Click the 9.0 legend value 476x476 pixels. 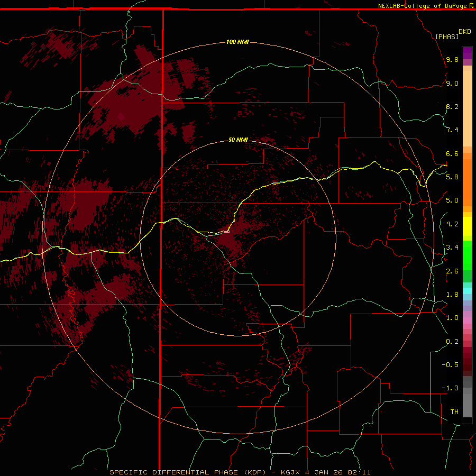coord(452,84)
